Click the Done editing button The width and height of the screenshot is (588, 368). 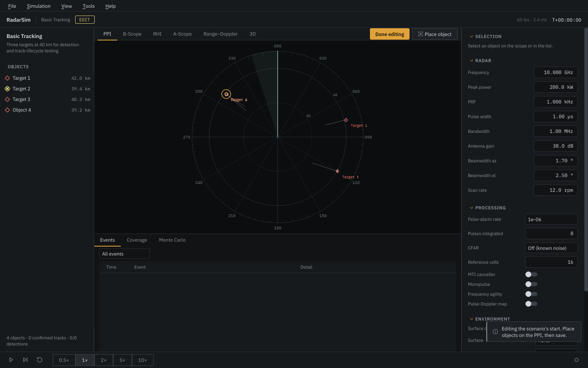pyautogui.click(x=390, y=34)
